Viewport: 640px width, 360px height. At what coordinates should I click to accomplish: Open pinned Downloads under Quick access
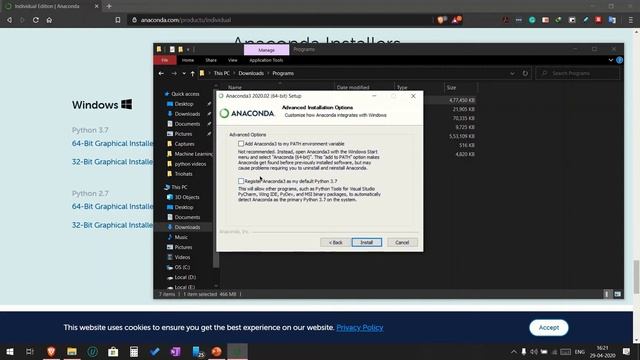point(187,114)
